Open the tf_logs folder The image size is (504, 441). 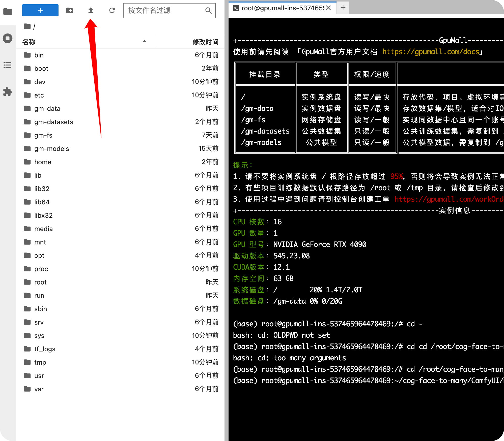point(120,349)
